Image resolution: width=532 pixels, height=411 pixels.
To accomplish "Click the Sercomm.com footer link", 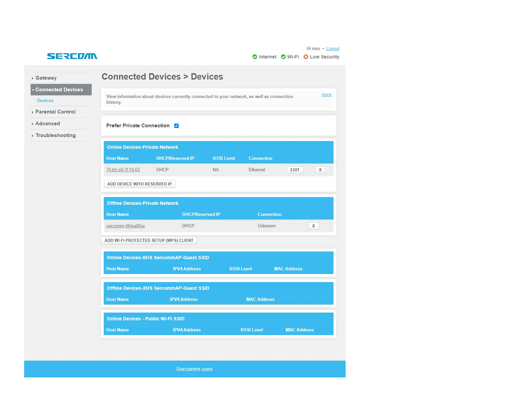I will (x=194, y=369).
